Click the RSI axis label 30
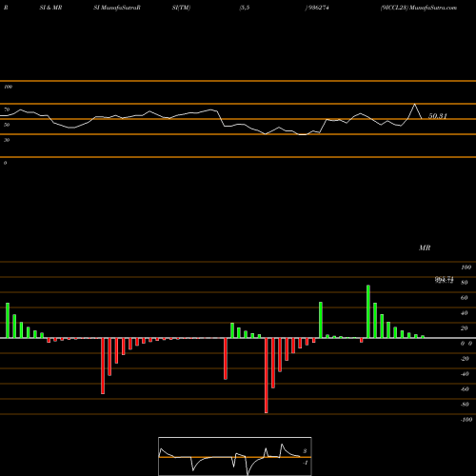476x476 pixels. tap(7, 140)
